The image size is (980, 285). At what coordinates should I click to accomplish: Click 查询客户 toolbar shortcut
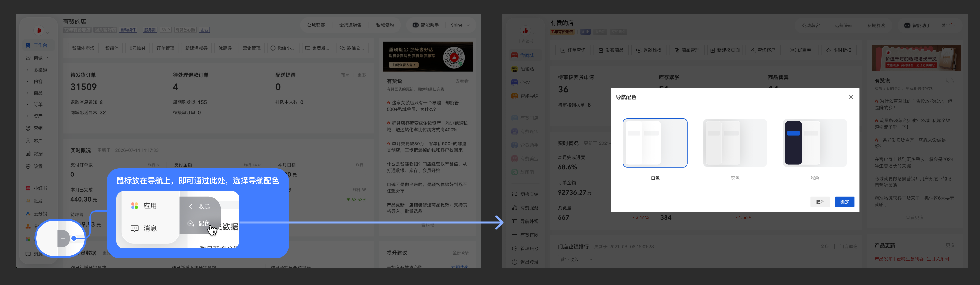(763, 50)
